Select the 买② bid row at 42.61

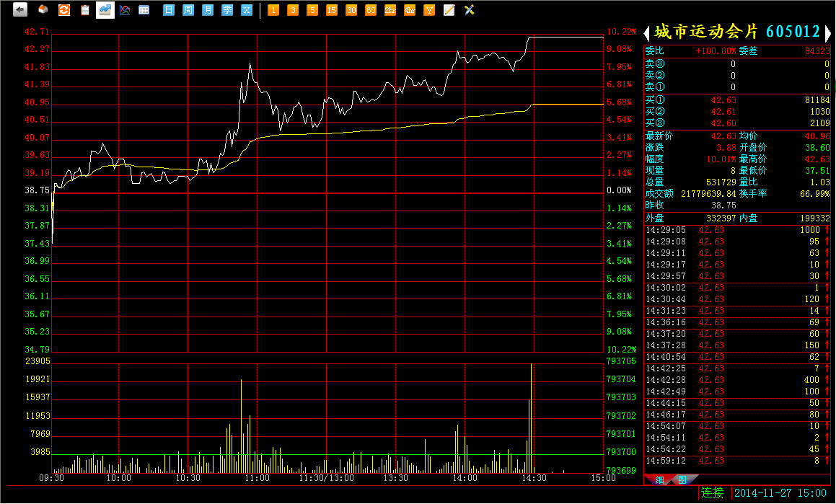(737, 112)
